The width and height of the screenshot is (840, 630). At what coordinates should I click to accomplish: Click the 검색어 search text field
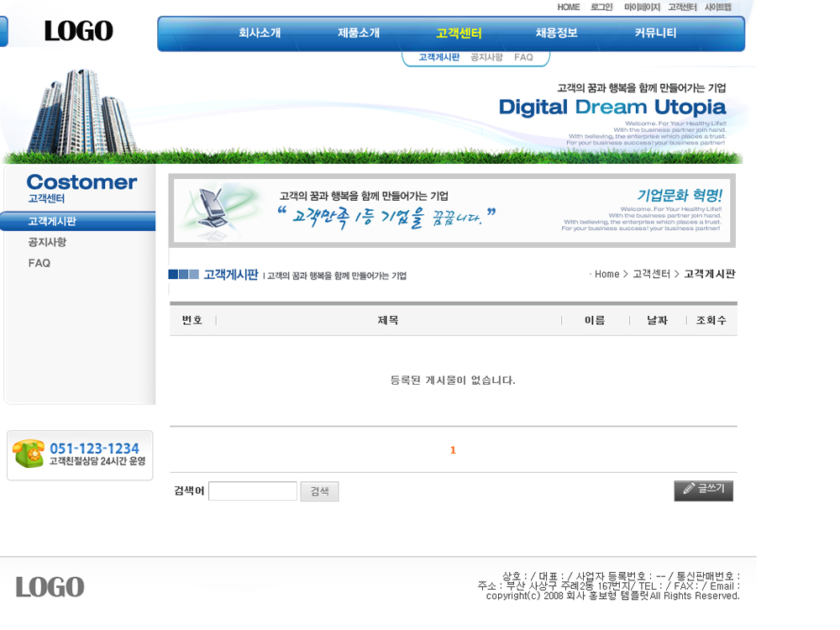pos(253,491)
